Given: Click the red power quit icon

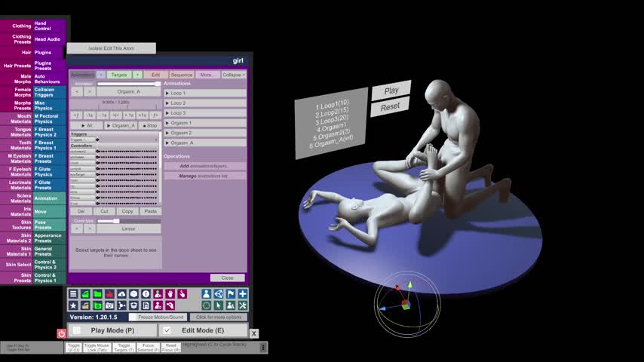Looking at the screenshot, I should click(x=62, y=333).
